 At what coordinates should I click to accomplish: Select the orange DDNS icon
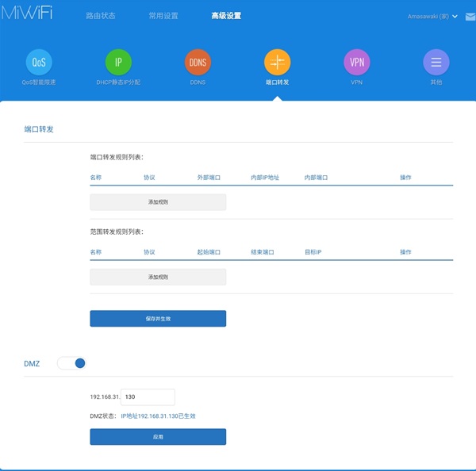click(198, 62)
